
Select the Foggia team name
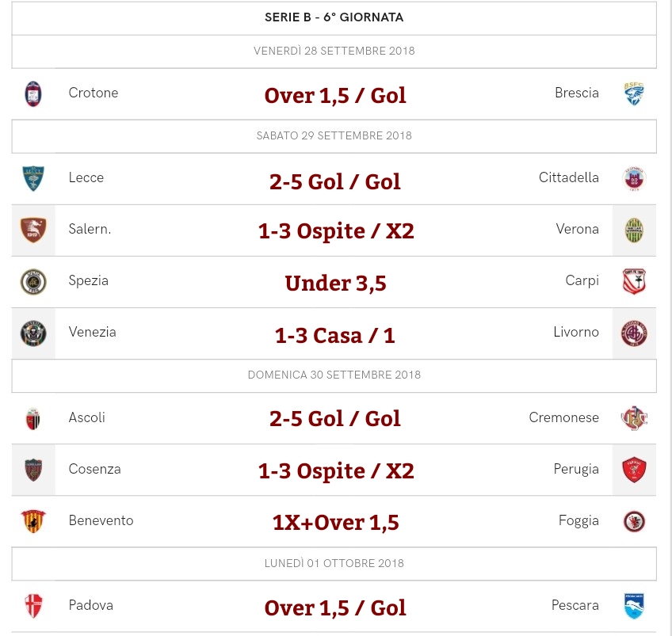(x=578, y=520)
